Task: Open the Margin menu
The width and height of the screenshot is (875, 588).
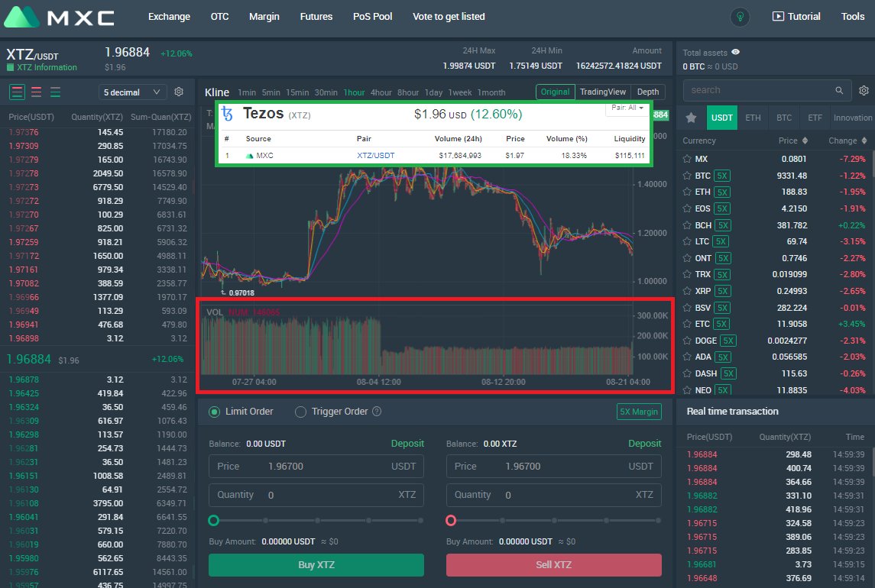Action: pyautogui.click(x=264, y=17)
